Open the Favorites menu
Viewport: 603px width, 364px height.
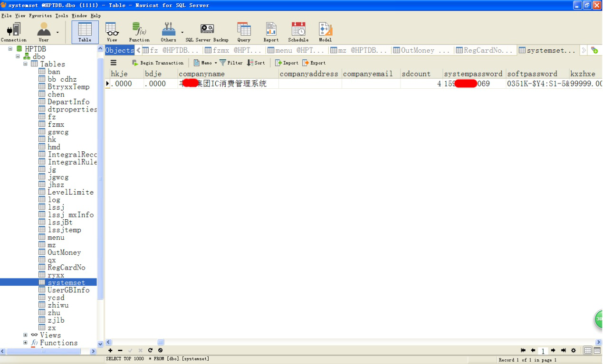40,16
